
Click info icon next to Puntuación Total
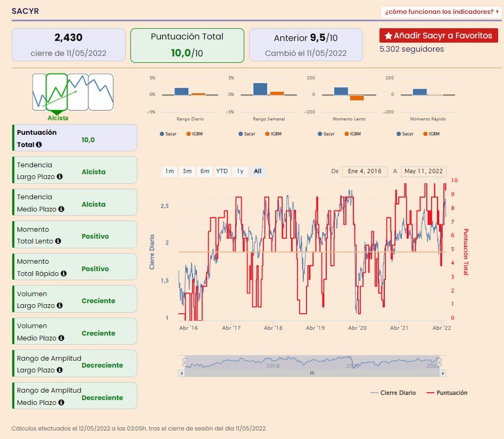click(x=39, y=144)
